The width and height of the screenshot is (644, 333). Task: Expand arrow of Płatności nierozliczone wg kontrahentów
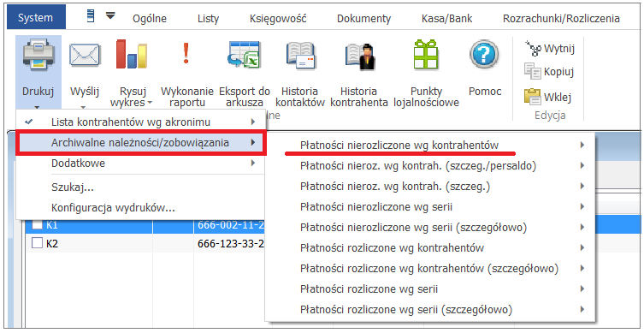582,145
